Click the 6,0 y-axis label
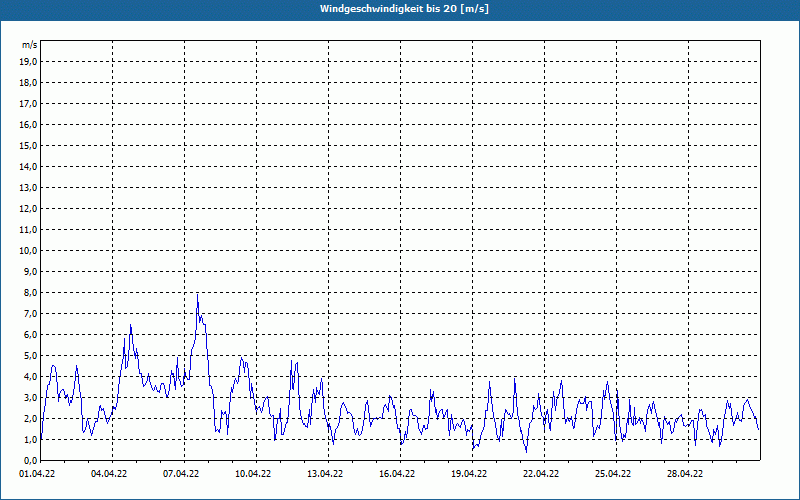800x500 pixels. (x=30, y=334)
